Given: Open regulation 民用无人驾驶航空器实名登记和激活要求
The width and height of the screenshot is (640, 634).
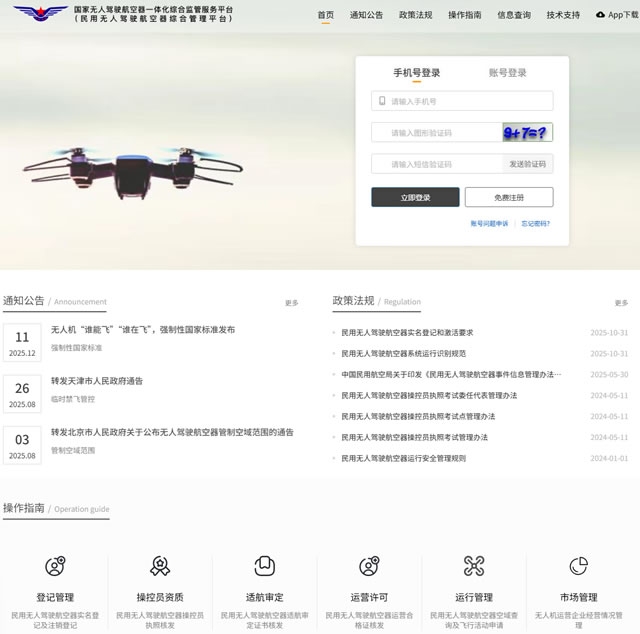Looking at the screenshot, I should click(407, 332).
